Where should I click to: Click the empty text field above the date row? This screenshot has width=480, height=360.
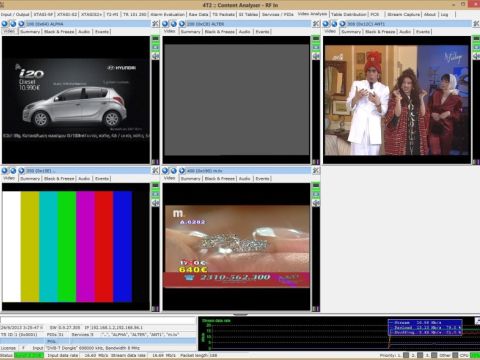[x=98, y=321]
